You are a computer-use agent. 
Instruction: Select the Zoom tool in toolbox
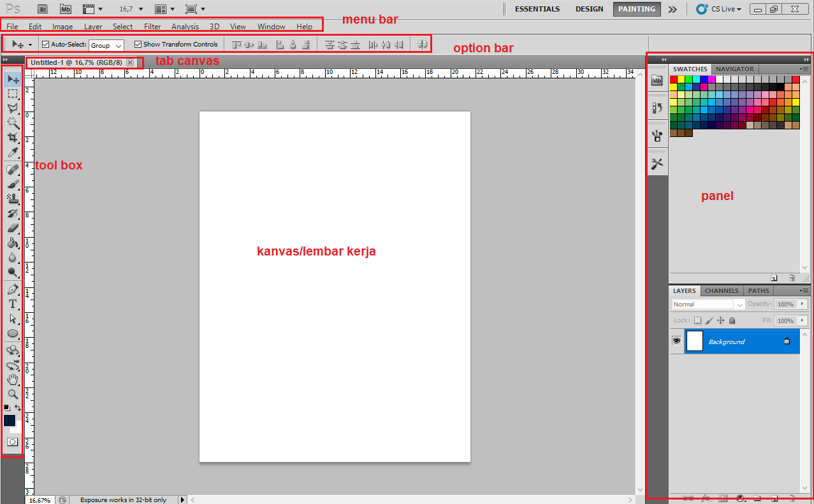point(13,394)
